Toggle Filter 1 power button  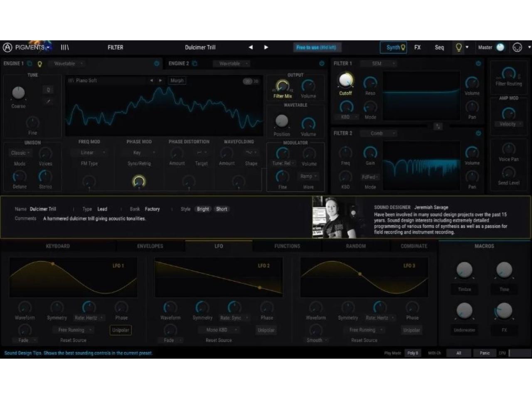tap(478, 64)
